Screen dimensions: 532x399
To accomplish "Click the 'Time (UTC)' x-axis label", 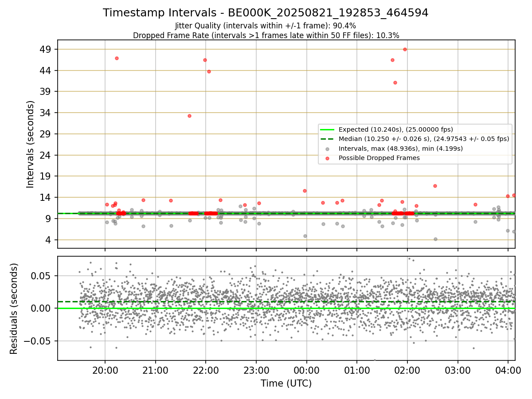I will [x=286, y=383].
